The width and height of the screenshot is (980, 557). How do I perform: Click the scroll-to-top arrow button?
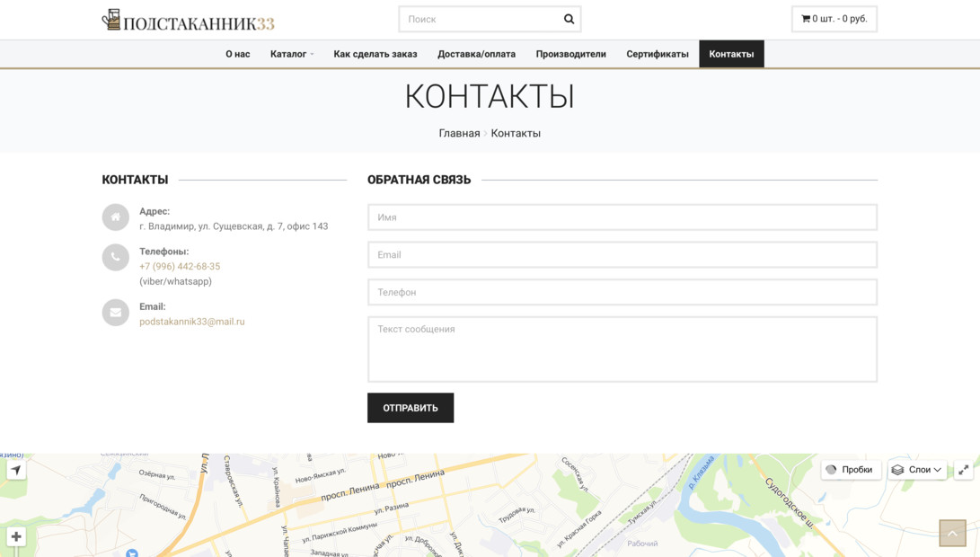pos(952,534)
